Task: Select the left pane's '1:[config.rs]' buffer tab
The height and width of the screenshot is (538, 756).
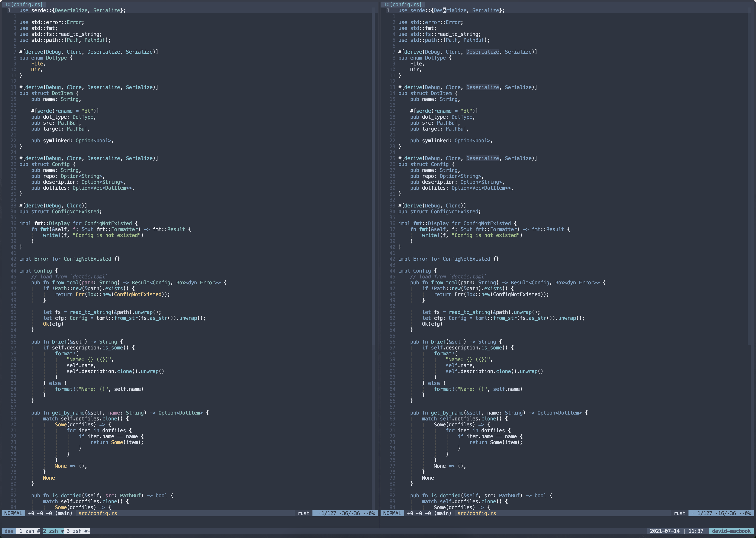Action: pyautogui.click(x=23, y=4)
